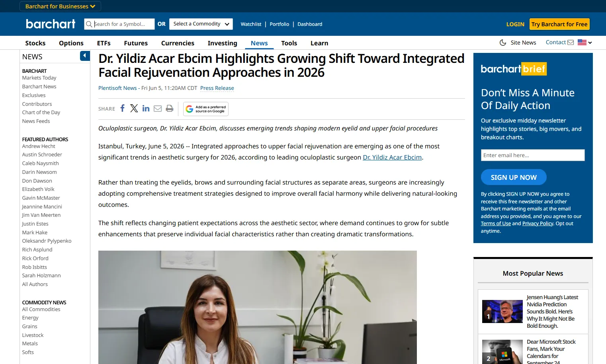Open Select a Commodity dropdown
Screen dimensions: 606x364
tap(201, 24)
